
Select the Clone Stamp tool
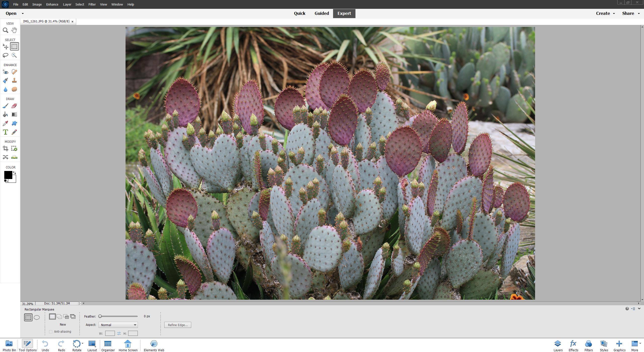pos(14,80)
